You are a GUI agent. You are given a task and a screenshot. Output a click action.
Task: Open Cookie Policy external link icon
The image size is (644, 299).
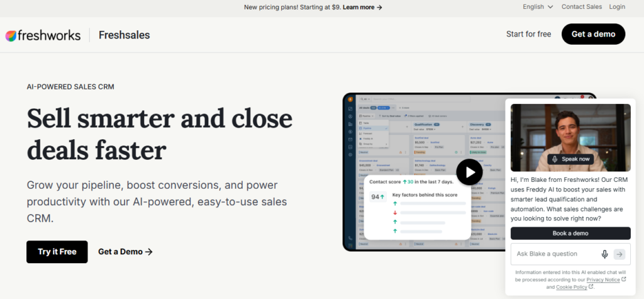[x=591, y=286]
